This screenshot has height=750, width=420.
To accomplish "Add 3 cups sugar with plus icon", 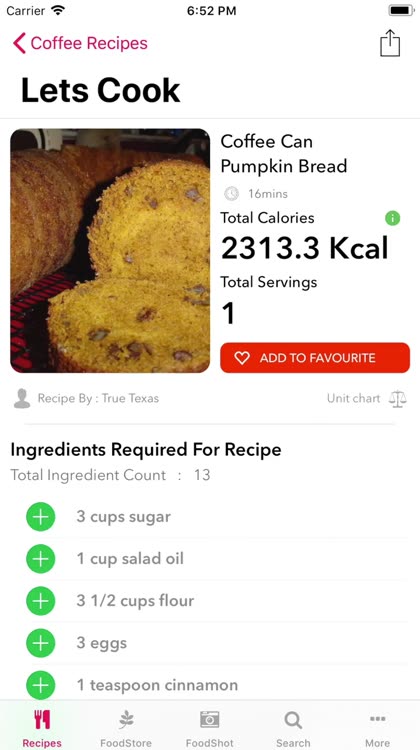I will (41, 517).
